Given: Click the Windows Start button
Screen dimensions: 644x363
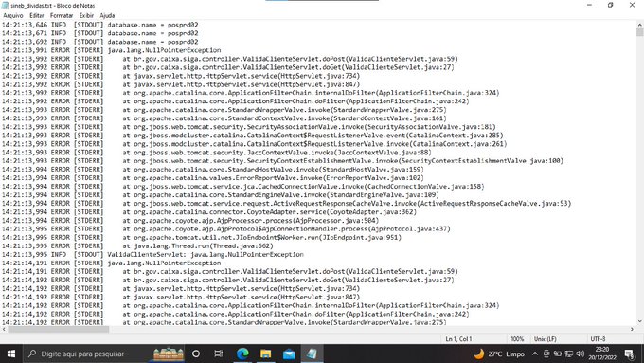Looking at the screenshot, I should [11, 354].
